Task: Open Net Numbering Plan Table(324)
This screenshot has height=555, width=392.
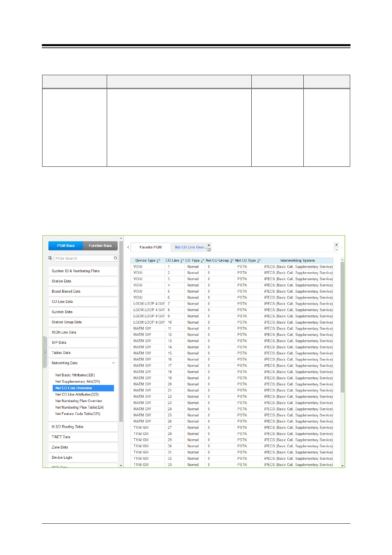Action: click(x=80, y=407)
